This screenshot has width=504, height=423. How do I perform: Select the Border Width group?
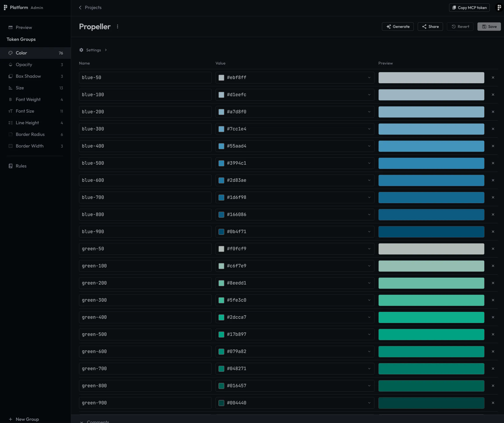[x=36, y=146]
